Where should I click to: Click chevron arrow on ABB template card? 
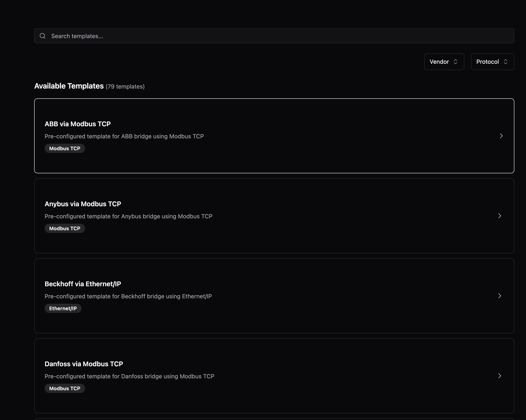pos(501,136)
